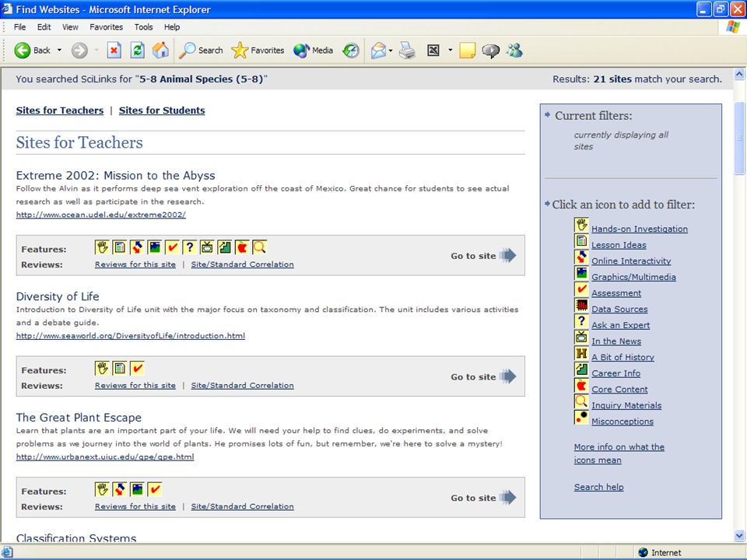
Task: Add the A Bit of History icon
Action: coord(581,353)
